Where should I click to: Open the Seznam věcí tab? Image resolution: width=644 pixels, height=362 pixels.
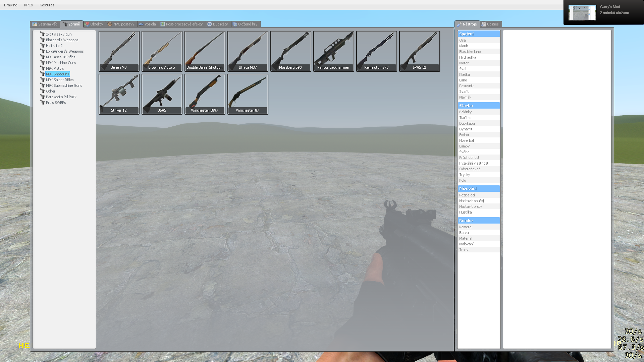click(x=45, y=24)
